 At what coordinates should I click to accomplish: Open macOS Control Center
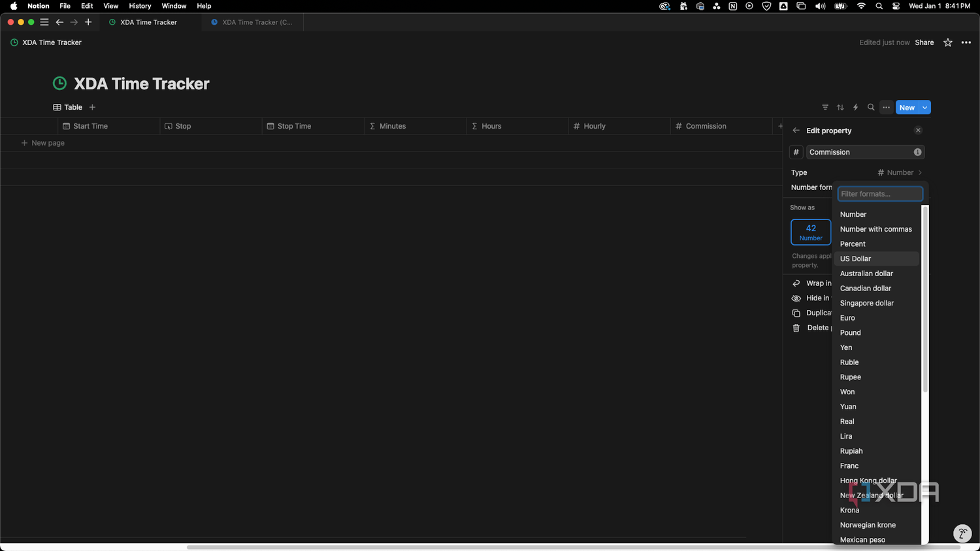pos(896,6)
